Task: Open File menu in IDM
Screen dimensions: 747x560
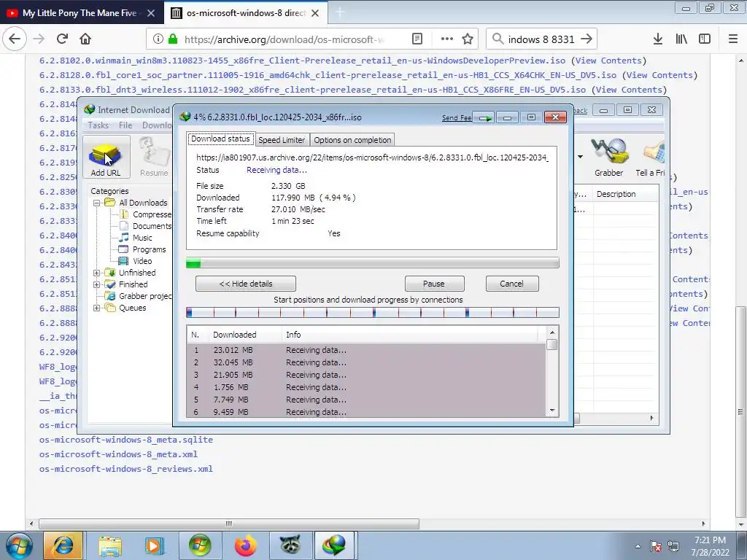Action: click(x=125, y=125)
